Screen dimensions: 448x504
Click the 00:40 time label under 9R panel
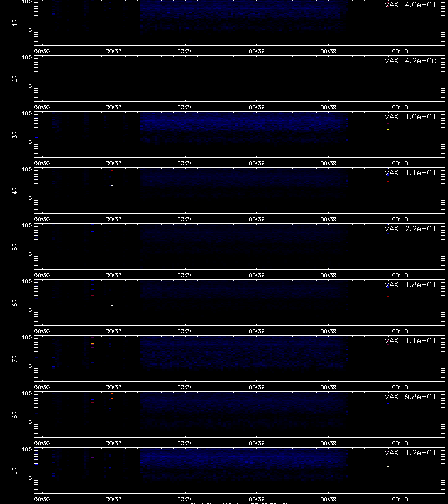tap(400, 499)
